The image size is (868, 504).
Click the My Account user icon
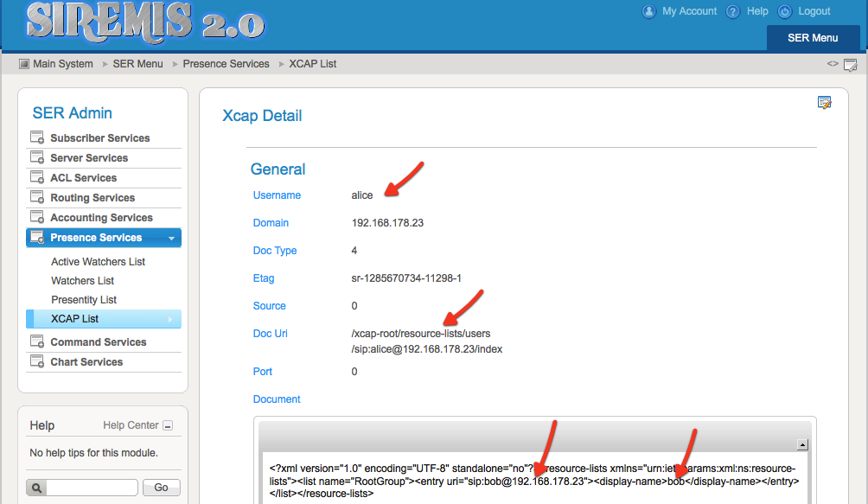[649, 12]
